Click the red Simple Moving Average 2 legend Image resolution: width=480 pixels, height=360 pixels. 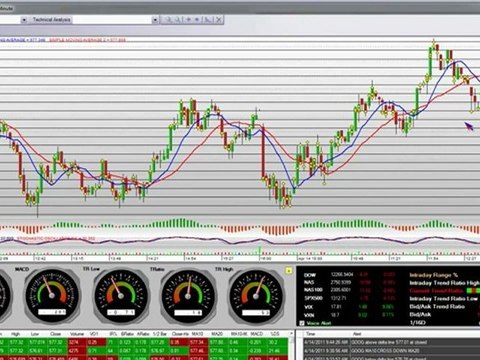88,40
